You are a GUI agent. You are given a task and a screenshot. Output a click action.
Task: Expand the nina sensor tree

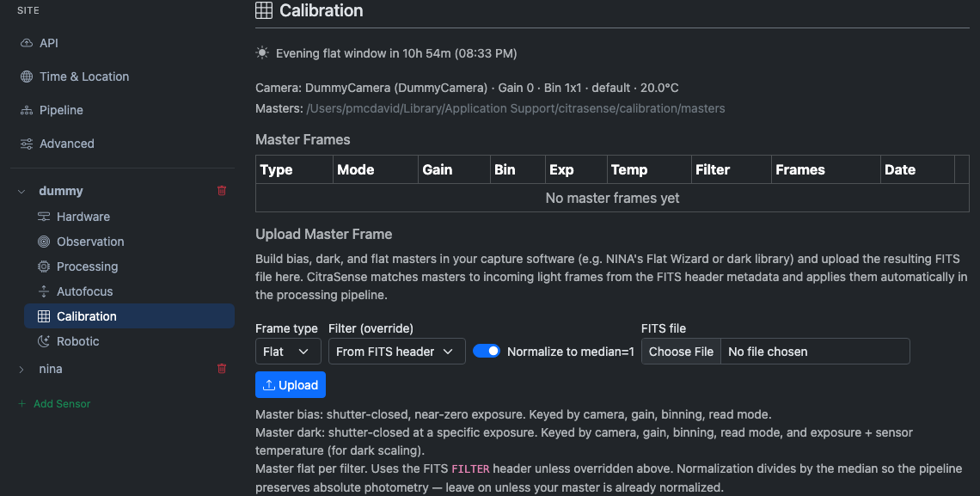point(21,369)
